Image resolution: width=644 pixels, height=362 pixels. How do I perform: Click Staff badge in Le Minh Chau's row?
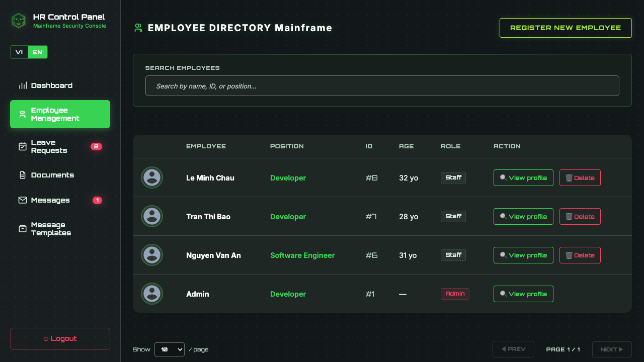click(x=453, y=177)
